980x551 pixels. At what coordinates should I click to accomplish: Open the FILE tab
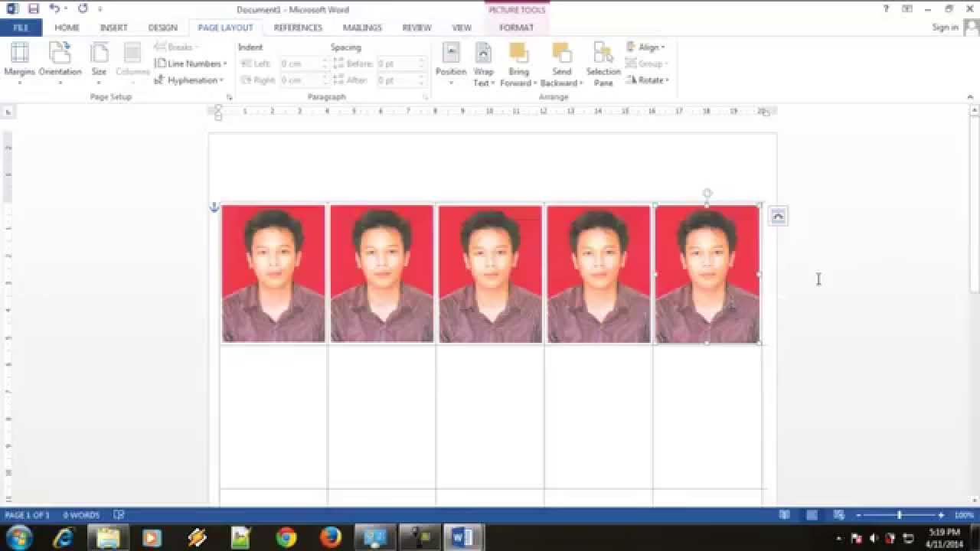21,28
